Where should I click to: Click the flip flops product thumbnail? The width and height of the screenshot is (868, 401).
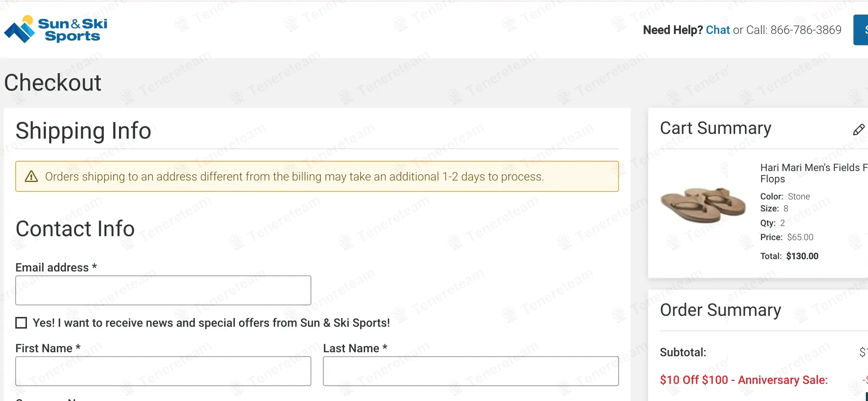coord(703,205)
